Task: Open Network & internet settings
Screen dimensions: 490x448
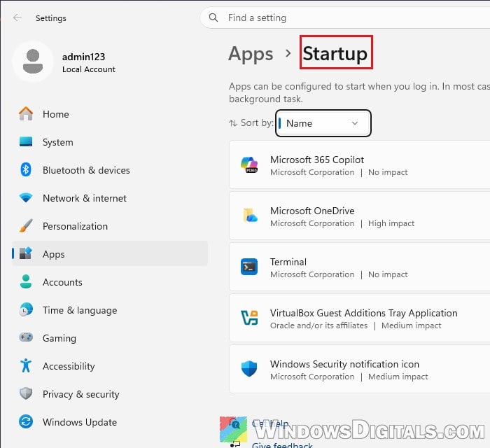Action: 110,198
